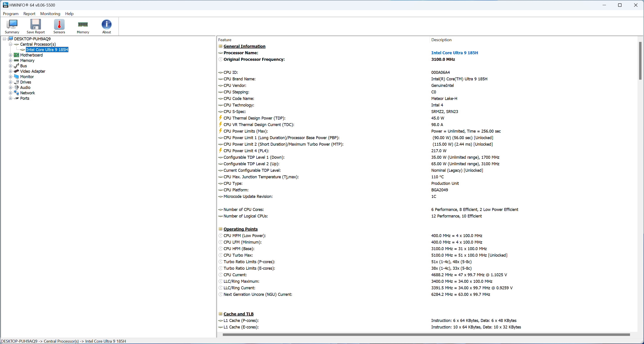Click the Audio speaker icon in tree
Screen dimensions: 644x344
(x=16, y=87)
